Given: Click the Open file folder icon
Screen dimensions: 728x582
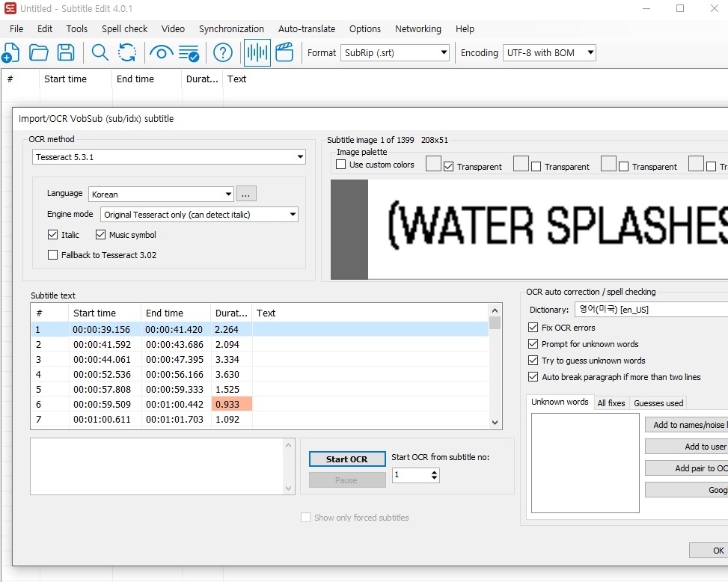Looking at the screenshot, I should [38, 53].
